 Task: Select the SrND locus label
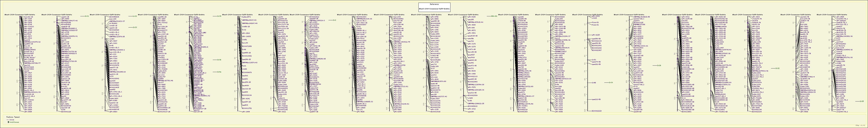594,82
